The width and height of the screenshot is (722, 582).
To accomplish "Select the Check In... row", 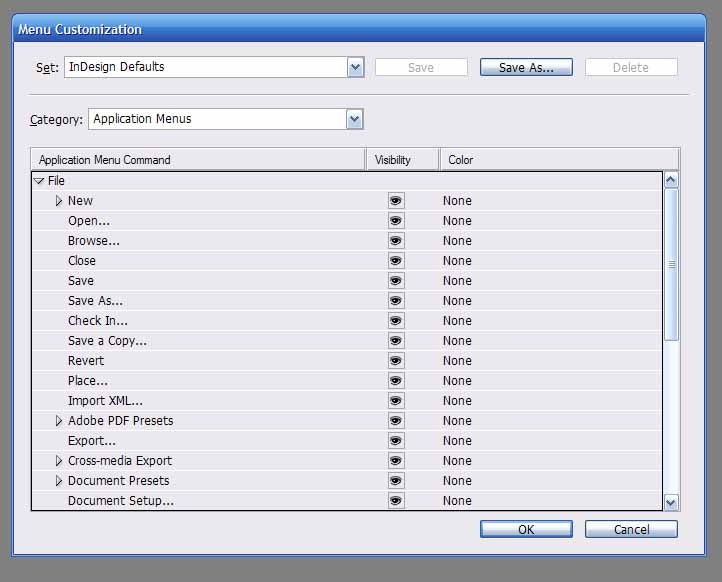I will 347,321.
